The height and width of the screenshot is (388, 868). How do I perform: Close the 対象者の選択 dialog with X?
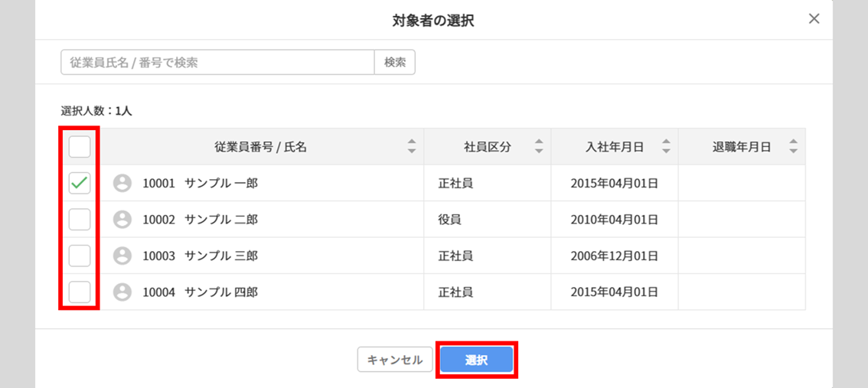coord(814,19)
